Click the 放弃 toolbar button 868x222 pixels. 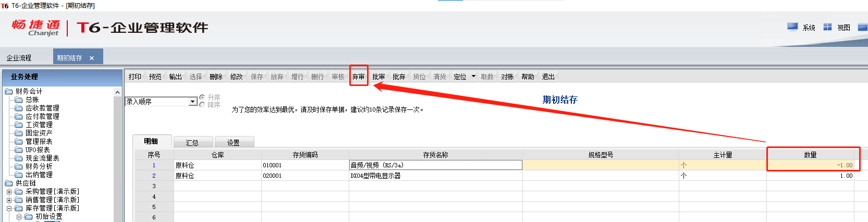(x=277, y=77)
